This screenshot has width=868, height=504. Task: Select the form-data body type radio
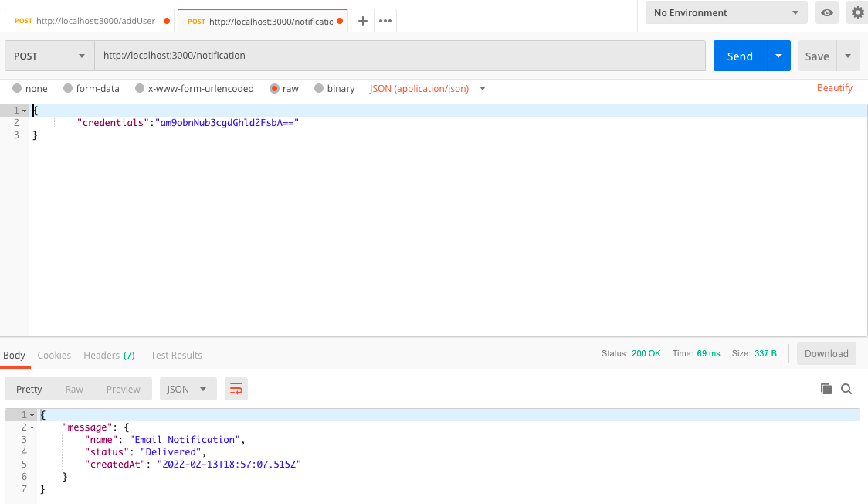tap(68, 88)
